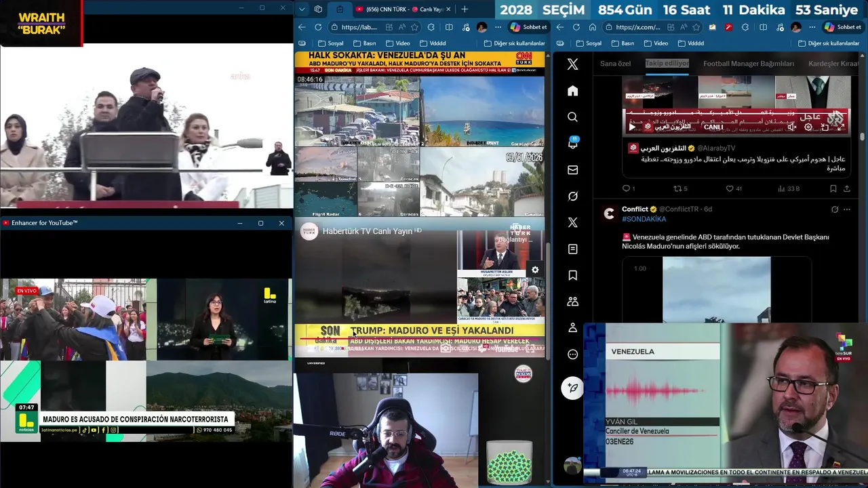Switch to Sana özel tab

pos(615,64)
